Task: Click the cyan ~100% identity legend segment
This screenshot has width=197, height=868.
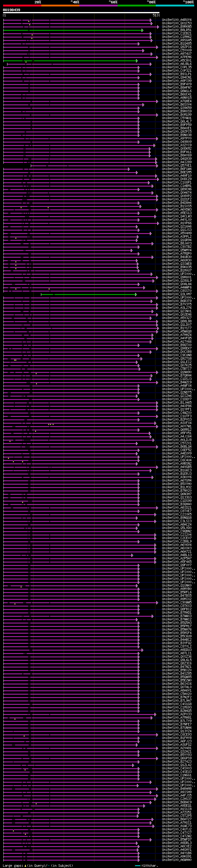Action: tap(175, 6)
